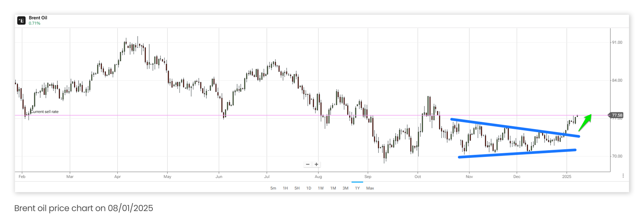Choose the 3M timeframe
This screenshot has width=644, height=218.
(345, 188)
